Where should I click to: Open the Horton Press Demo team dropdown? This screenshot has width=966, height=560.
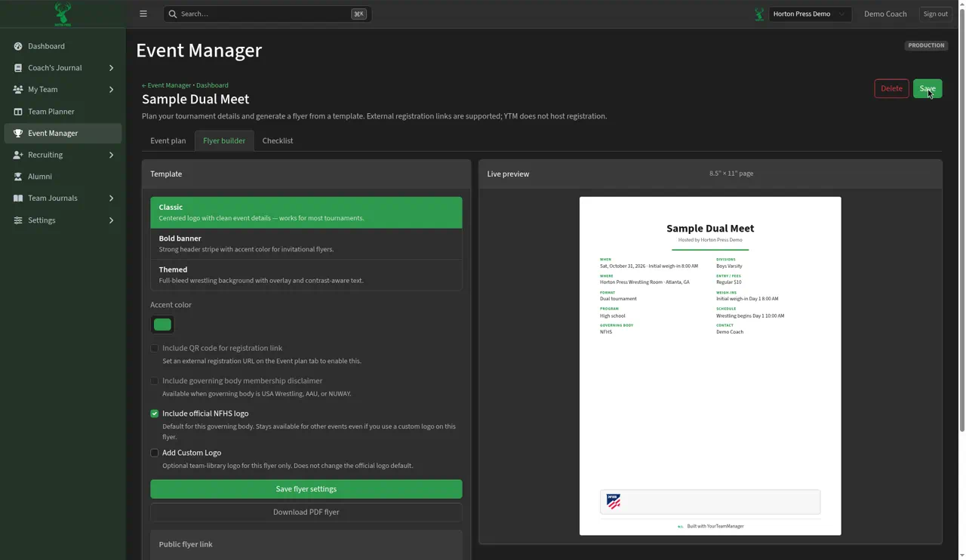[x=810, y=14]
